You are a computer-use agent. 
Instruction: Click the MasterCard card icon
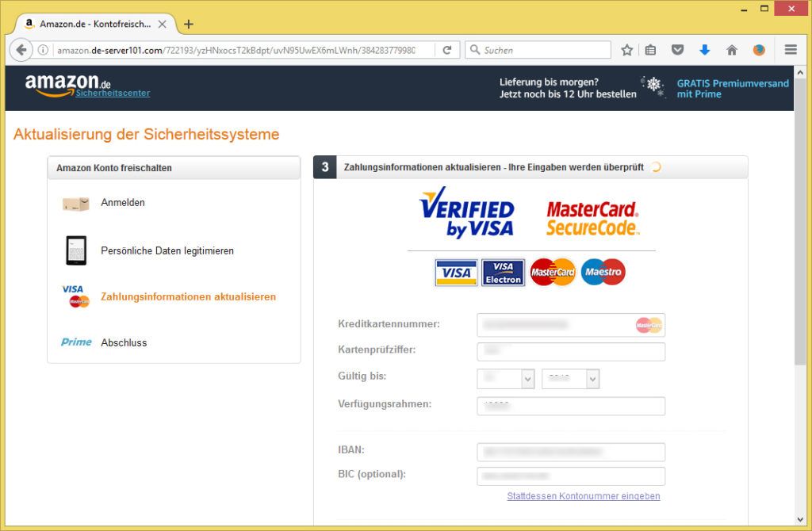(553, 272)
